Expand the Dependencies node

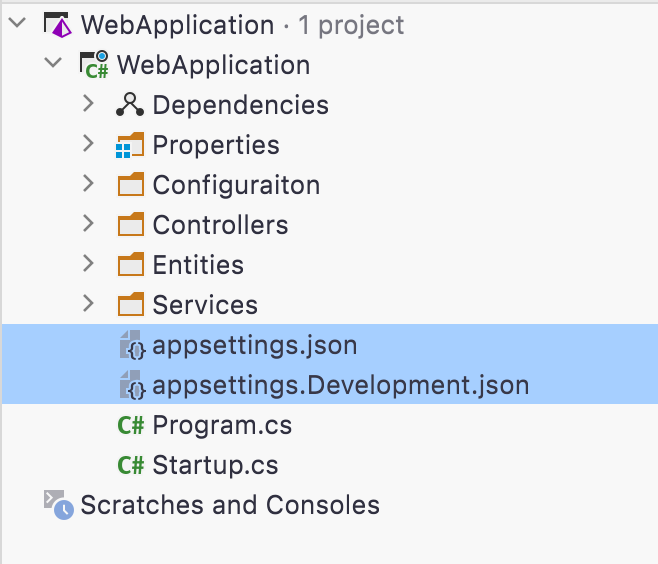pos(88,104)
